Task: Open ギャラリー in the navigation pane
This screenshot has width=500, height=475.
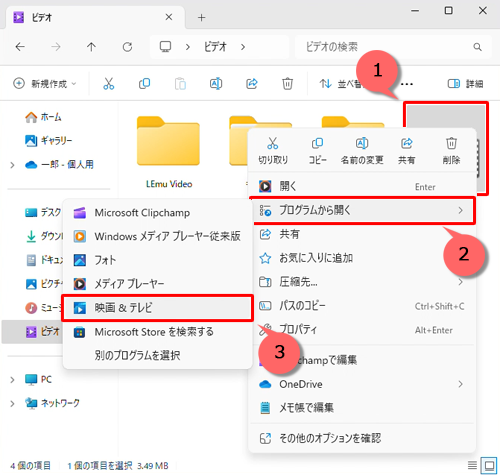Action: [x=49, y=141]
